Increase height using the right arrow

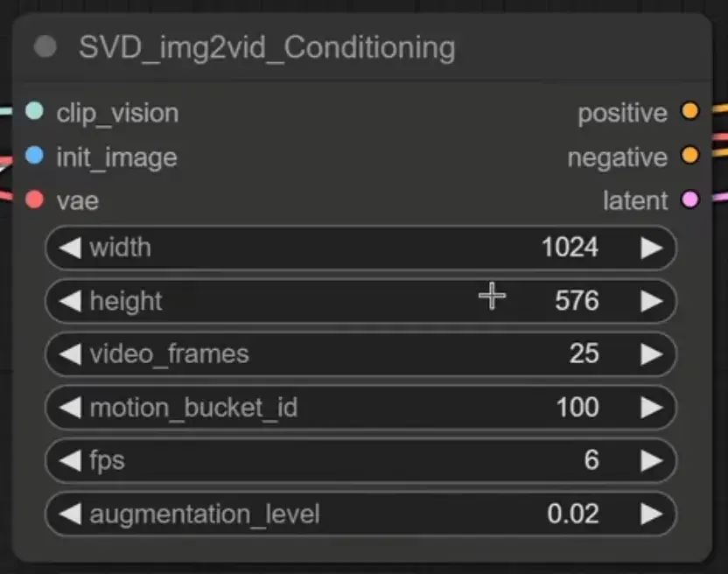click(651, 301)
